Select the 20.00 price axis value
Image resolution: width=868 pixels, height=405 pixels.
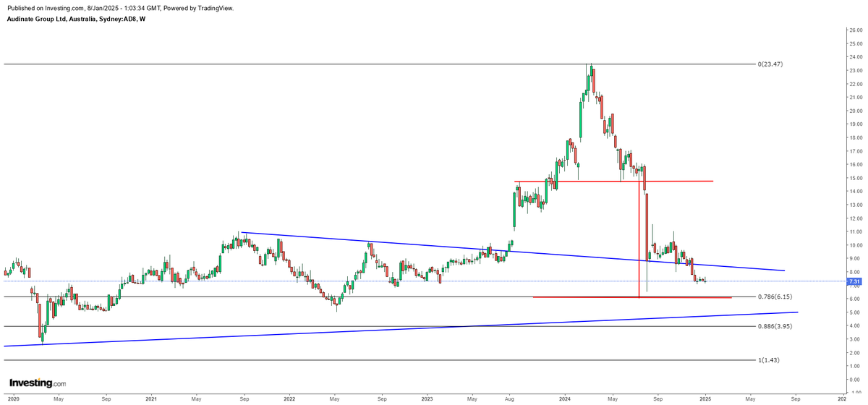(x=855, y=111)
